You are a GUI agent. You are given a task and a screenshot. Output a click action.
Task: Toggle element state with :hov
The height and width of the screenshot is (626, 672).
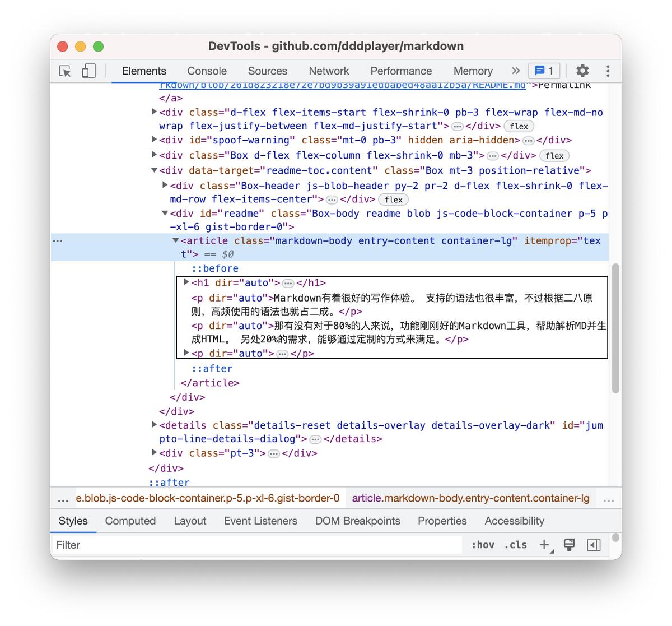point(482,544)
